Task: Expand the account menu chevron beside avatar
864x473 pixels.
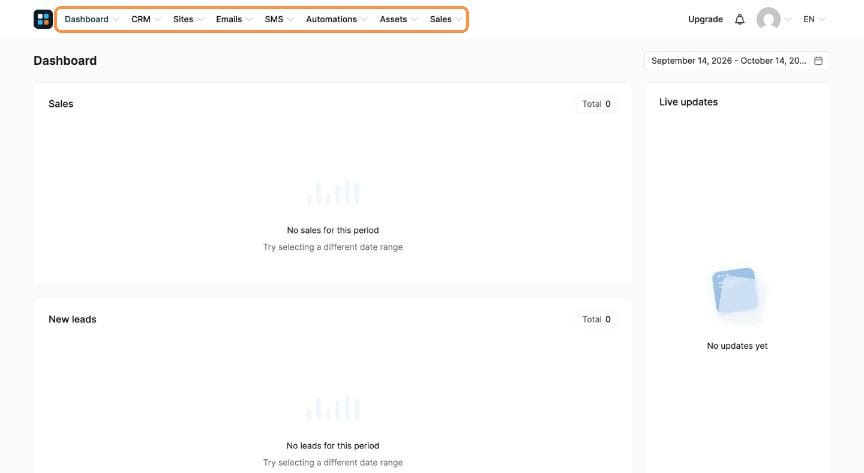Action: coord(787,19)
